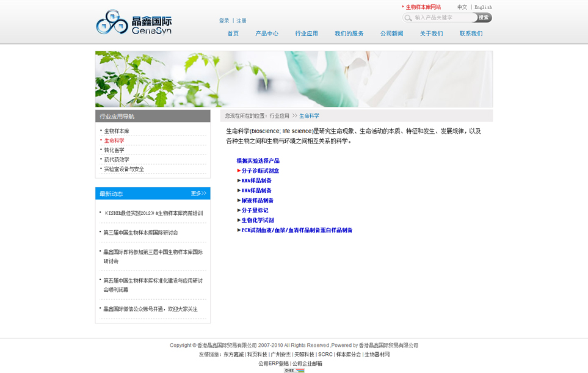Open the 注册 register link
Viewport: 588px width, 373px height.
point(241,21)
